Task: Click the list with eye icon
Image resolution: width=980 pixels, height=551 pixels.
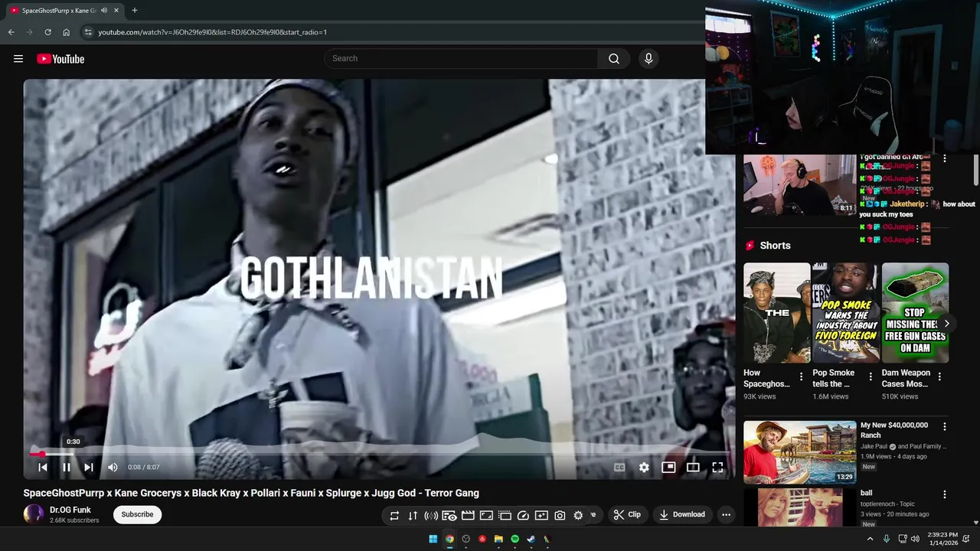Action: (449, 516)
